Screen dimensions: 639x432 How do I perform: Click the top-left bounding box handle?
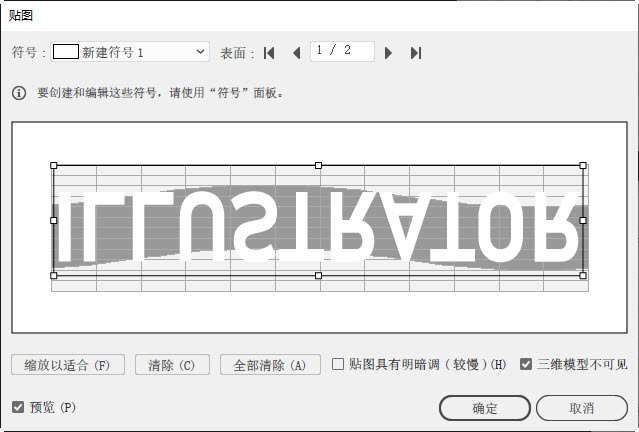tap(53, 165)
